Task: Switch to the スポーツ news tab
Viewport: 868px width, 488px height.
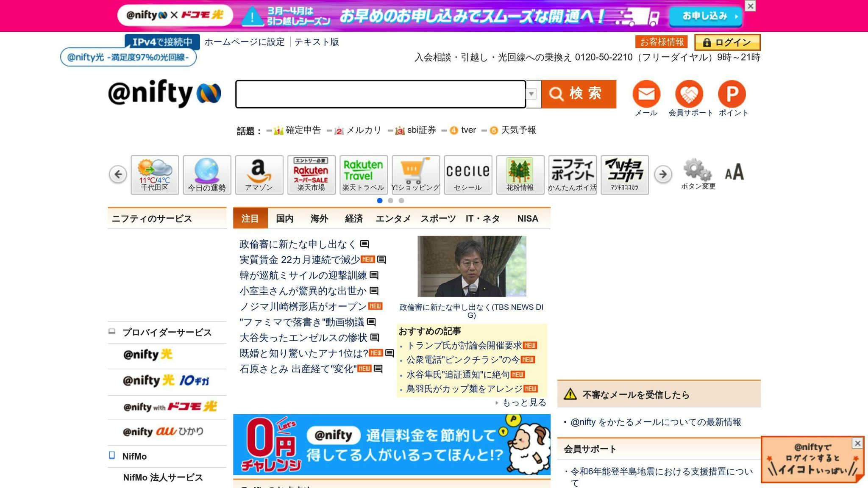Action: point(438,219)
